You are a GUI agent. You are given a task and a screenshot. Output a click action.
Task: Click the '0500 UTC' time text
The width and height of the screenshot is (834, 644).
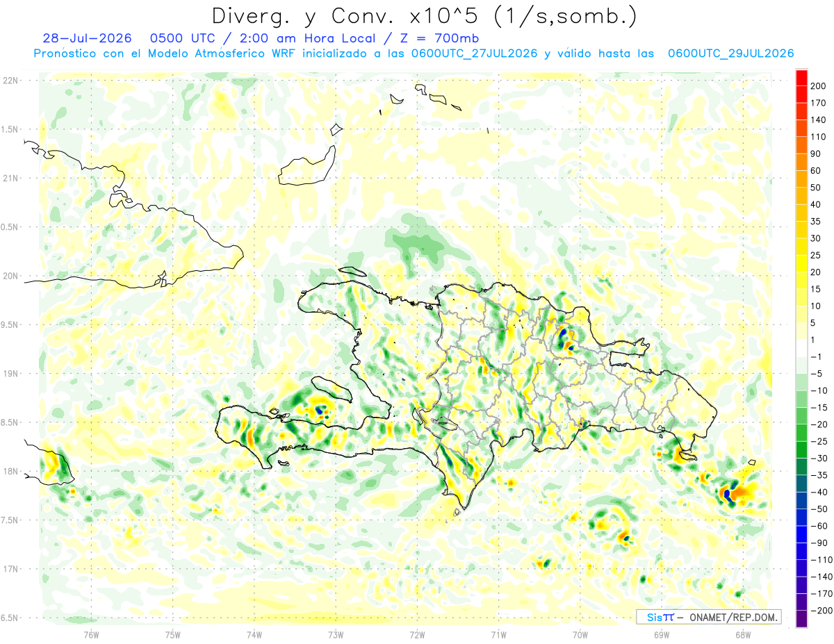[181, 38]
